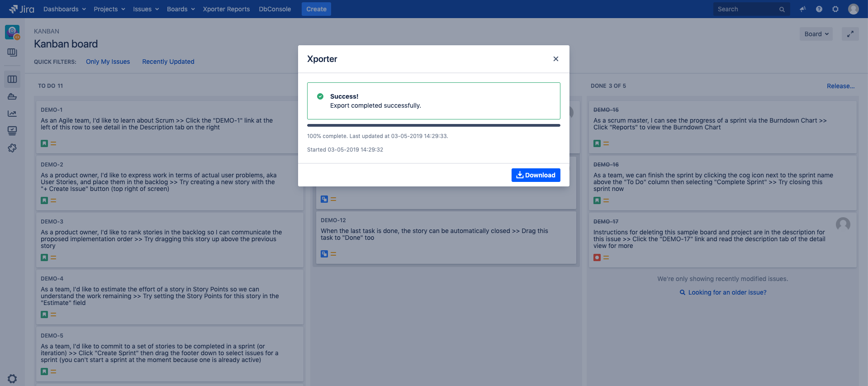Open the user profile avatar menu
The height and width of the screenshot is (386, 868).
853,9
